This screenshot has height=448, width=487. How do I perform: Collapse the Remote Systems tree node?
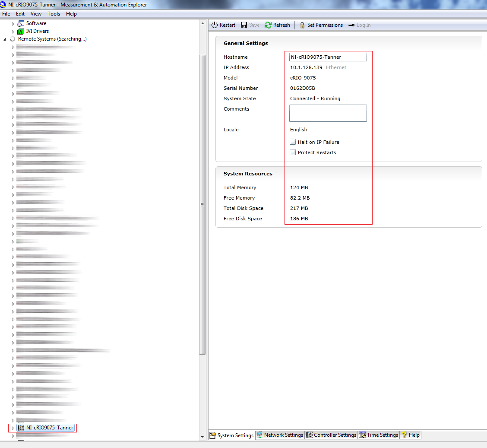5,39
